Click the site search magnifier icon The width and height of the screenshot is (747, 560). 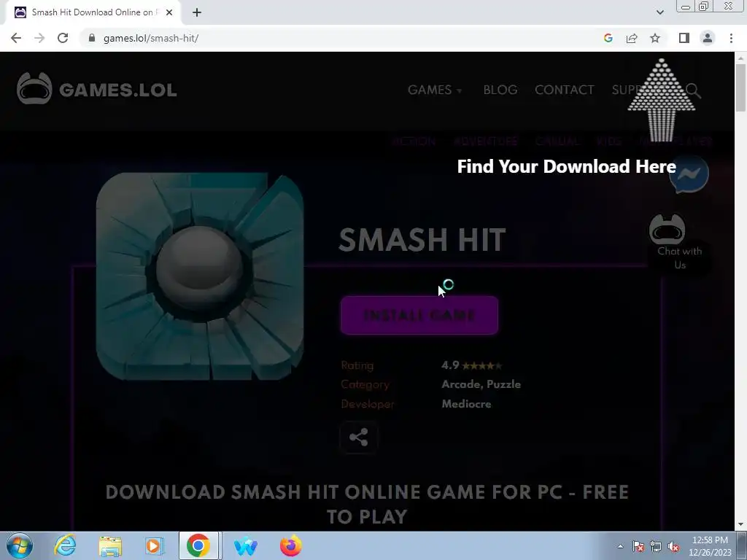tap(693, 90)
